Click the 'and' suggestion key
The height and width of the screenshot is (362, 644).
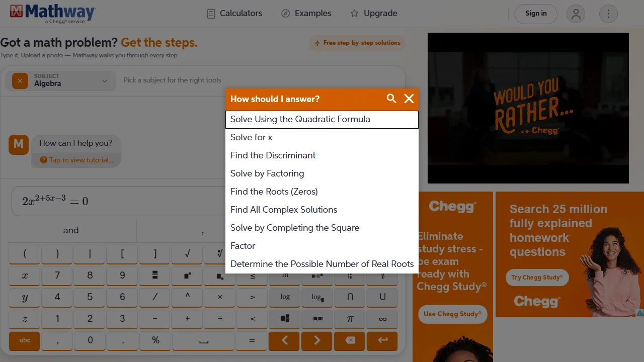[71, 230]
